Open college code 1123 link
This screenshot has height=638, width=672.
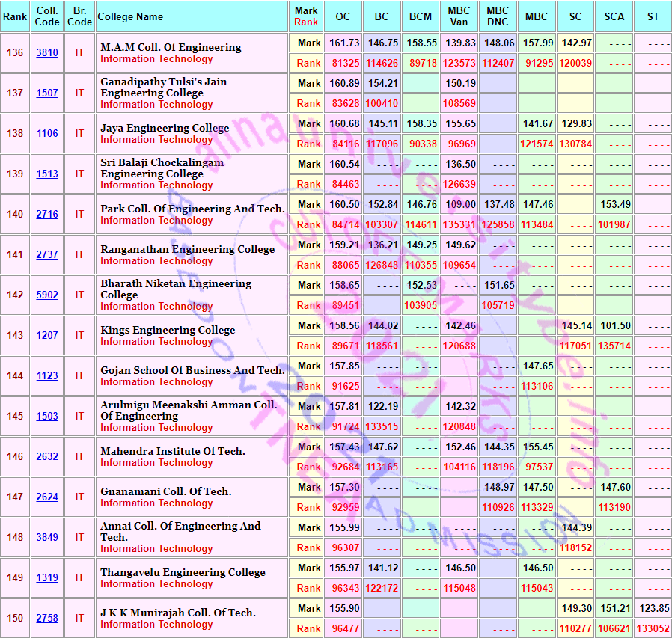click(47, 375)
